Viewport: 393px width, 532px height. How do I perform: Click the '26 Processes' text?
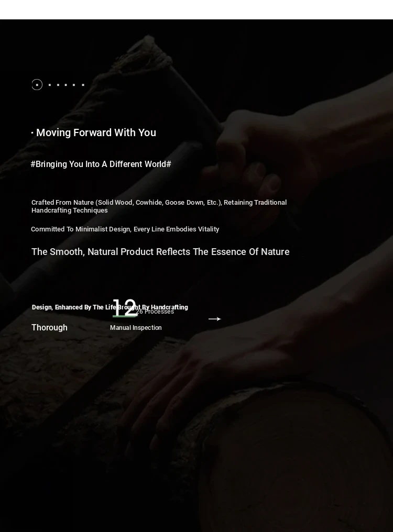155,312
